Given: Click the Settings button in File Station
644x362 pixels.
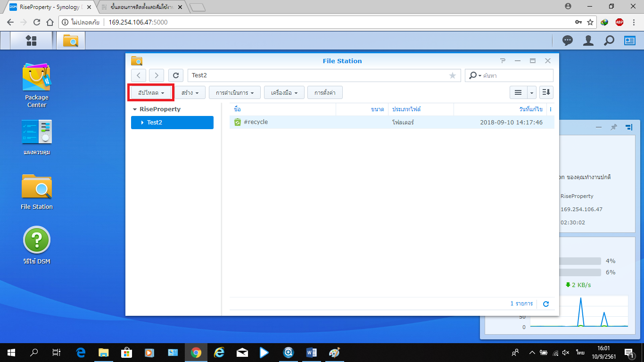Looking at the screenshot, I should tap(325, 93).
